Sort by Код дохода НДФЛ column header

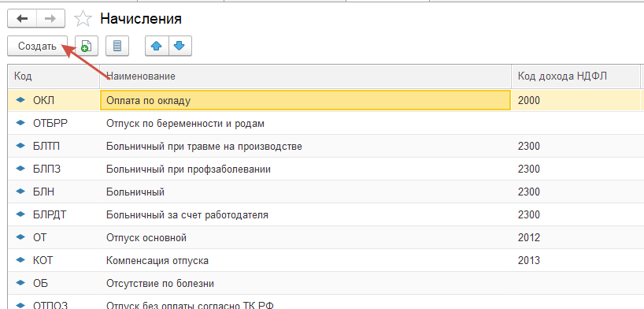tap(576, 76)
